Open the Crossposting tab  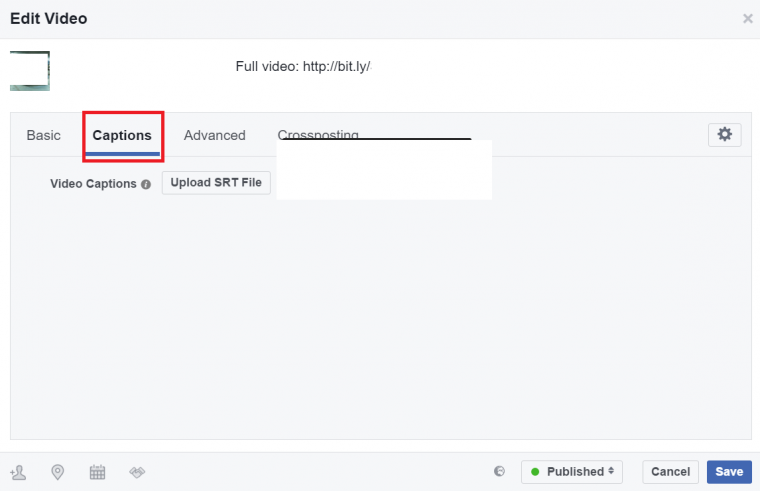pyautogui.click(x=318, y=134)
